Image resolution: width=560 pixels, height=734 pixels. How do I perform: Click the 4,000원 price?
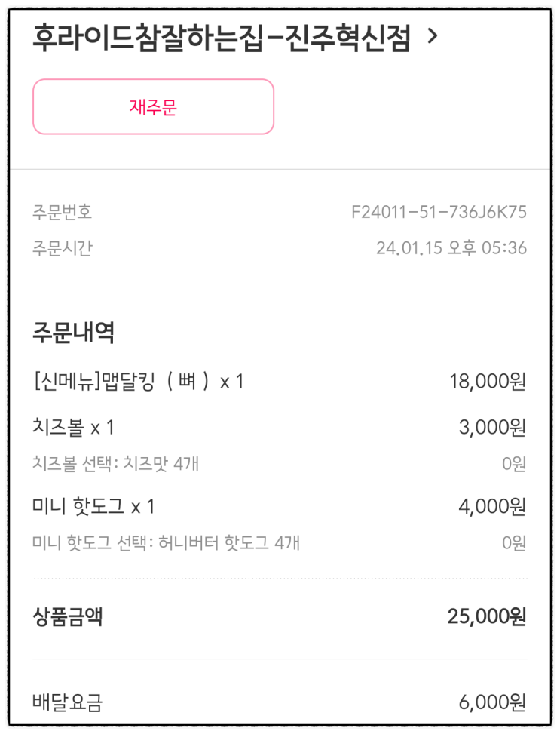(x=491, y=506)
